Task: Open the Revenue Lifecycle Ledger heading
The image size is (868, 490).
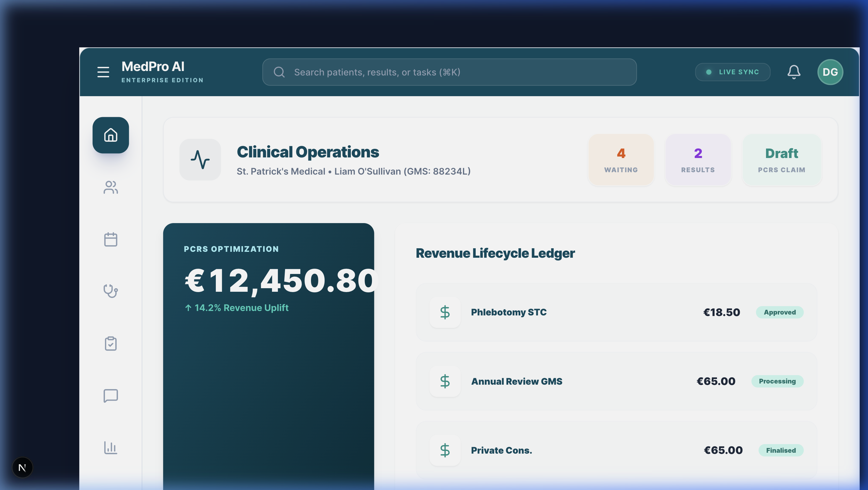Action: tap(495, 253)
